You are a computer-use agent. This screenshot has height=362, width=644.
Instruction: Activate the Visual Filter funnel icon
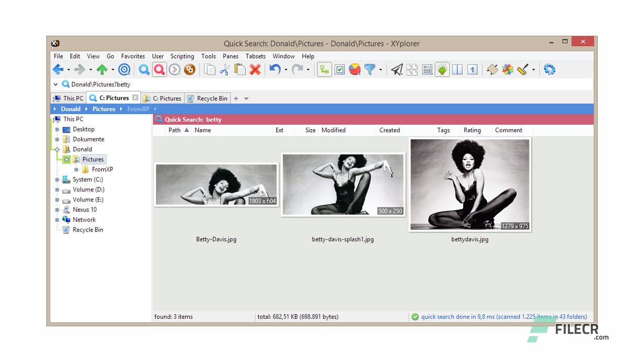click(x=370, y=69)
